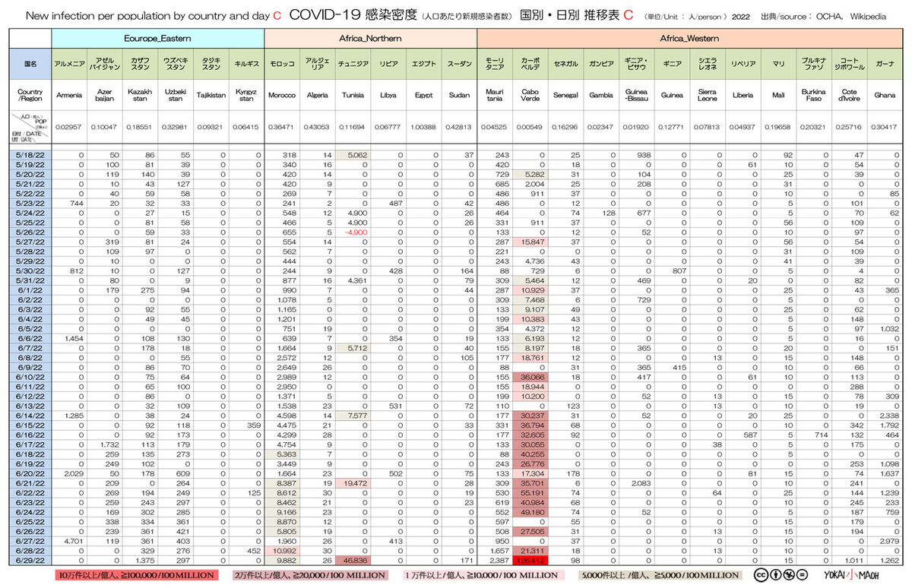Select the Cabo Verde column header
The image size is (912, 588).
pos(530,96)
